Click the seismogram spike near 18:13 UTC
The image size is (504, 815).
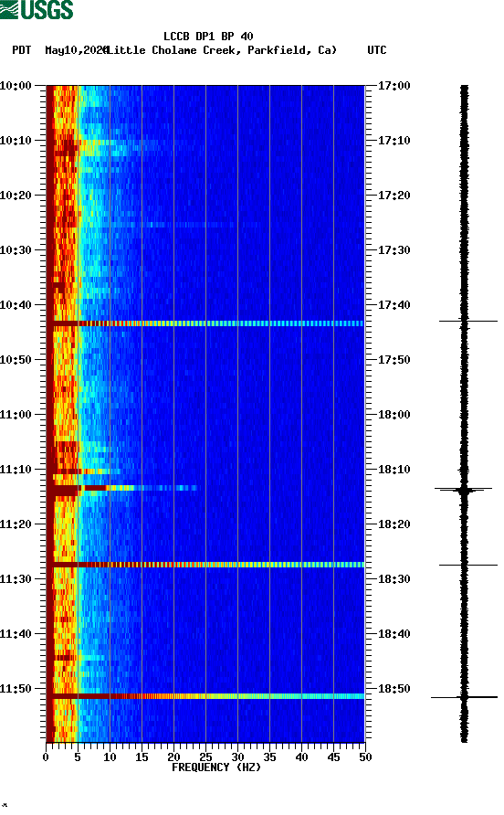coord(464,489)
